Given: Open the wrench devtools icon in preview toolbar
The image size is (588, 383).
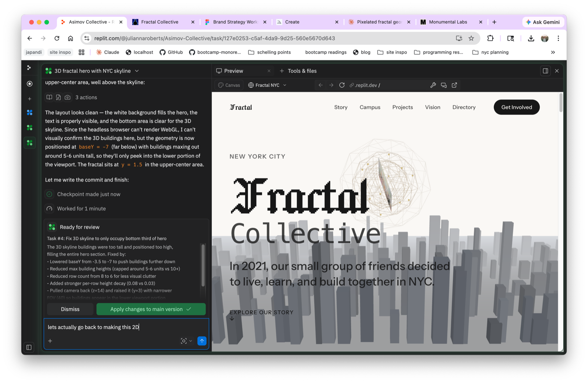Looking at the screenshot, I should 433,85.
